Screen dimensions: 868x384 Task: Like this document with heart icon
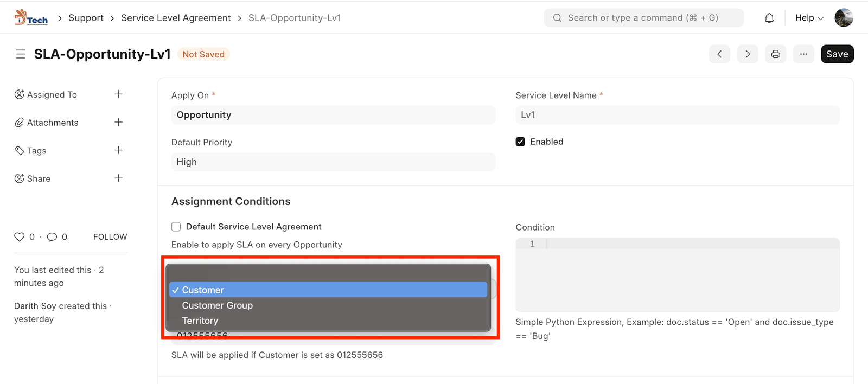(20, 237)
